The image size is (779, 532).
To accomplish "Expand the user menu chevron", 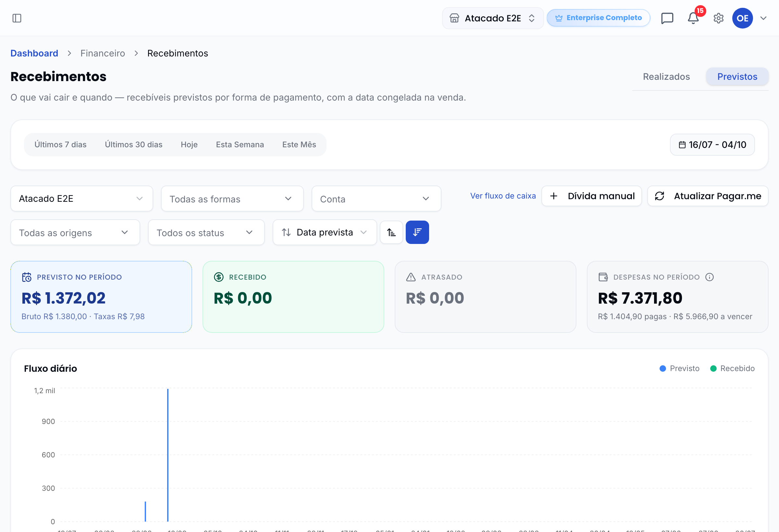I will (x=763, y=18).
